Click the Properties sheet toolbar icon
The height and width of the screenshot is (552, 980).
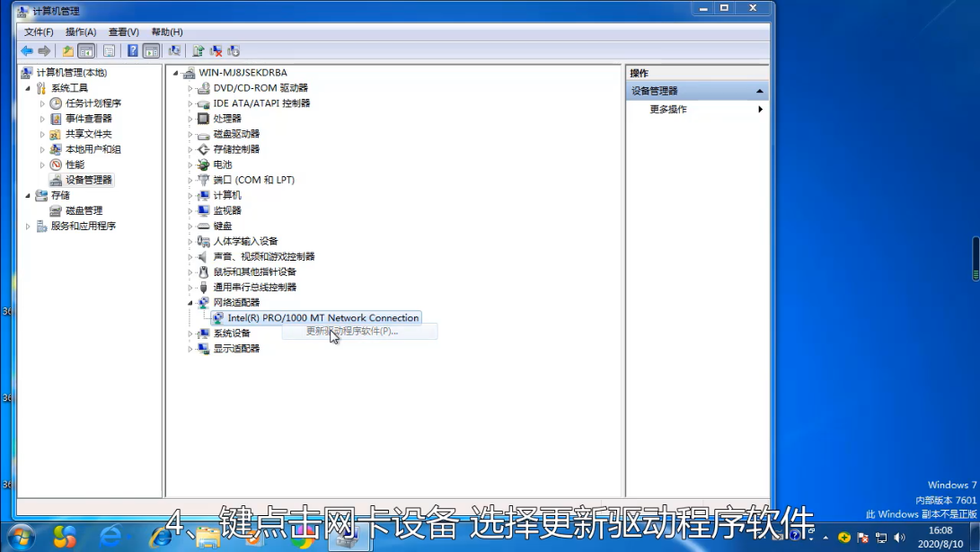click(109, 51)
